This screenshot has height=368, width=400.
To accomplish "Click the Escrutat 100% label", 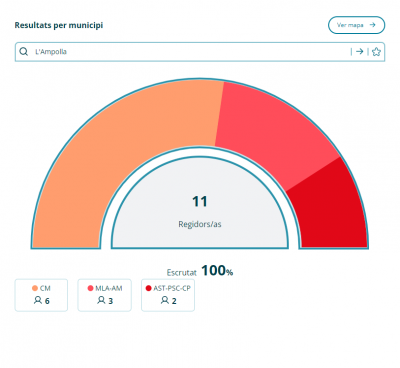I will pos(200,271).
